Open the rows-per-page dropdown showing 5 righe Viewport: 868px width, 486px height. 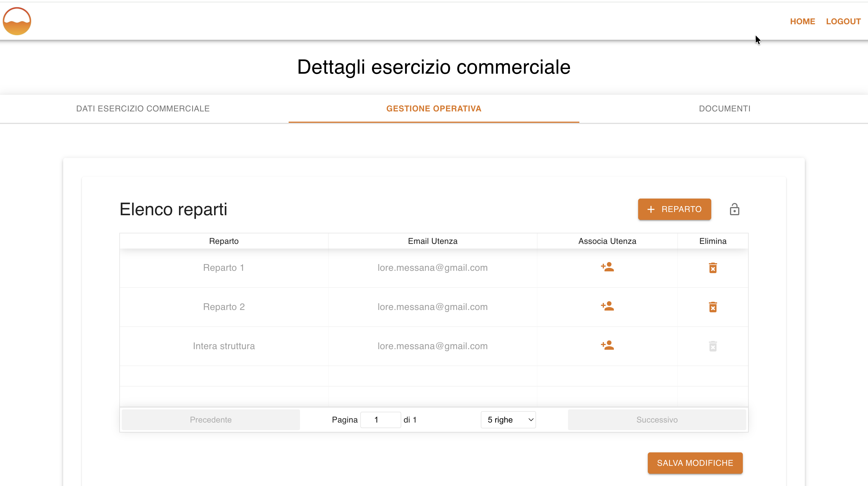pos(508,420)
